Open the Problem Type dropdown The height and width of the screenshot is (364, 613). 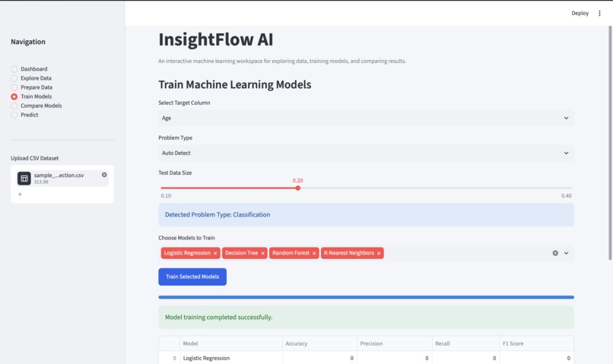tap(366, 153)
